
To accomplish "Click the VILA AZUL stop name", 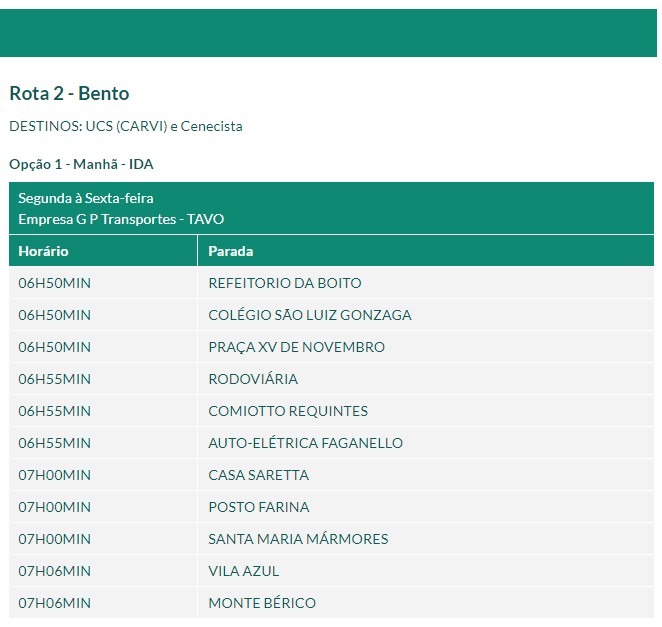I will point(244,571).
